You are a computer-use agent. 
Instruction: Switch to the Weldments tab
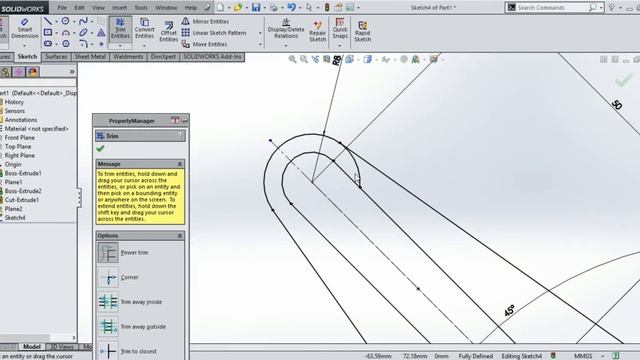tap(128, 57)
